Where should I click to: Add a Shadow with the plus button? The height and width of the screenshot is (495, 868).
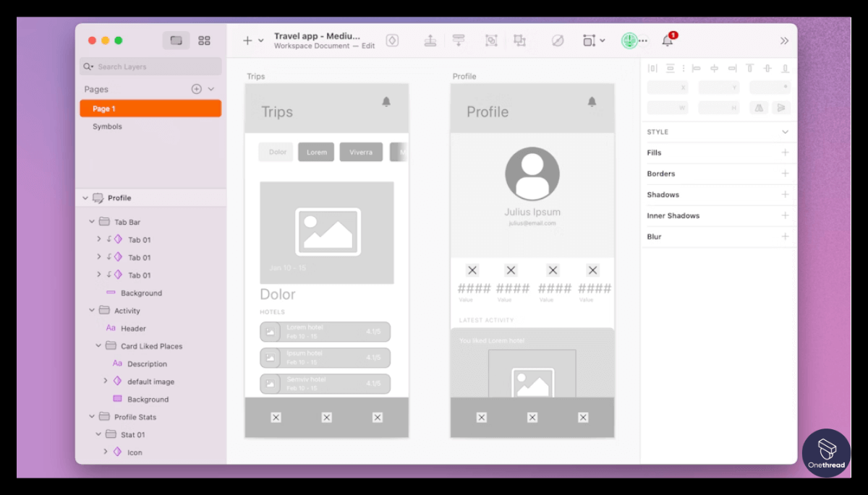click(786, 194)
